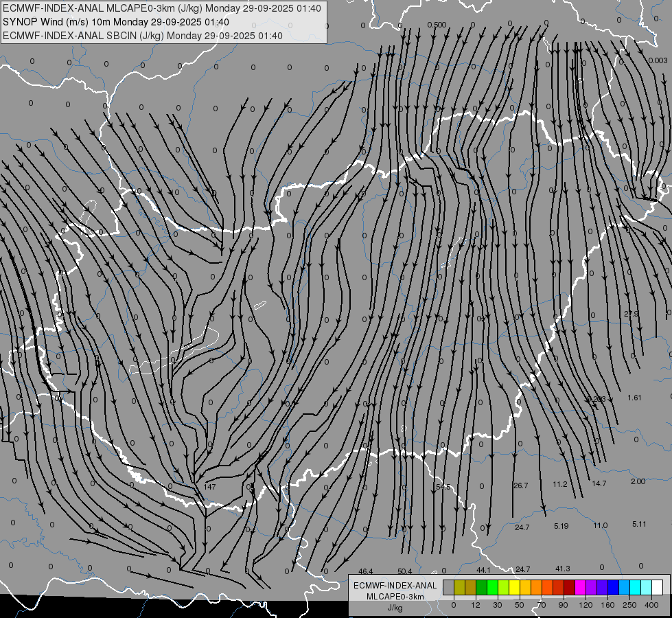This screenshot has width=672, height=618.
Task: Click the map value 27.9
Action: tap(631, 314)
